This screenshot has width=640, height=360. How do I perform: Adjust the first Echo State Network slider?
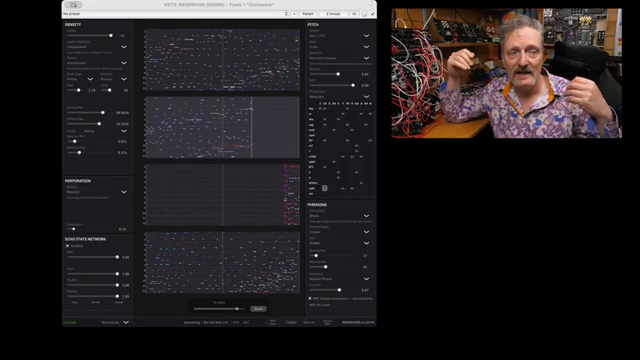click(x=93, y=257)
